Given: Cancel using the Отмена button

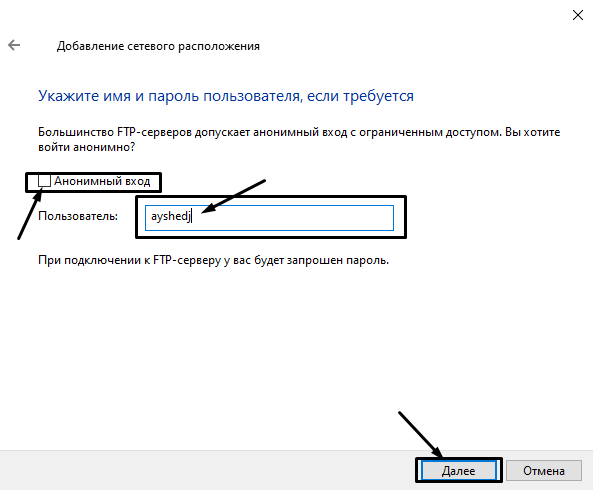Looking at the screenshot, I should coord(544,471).
